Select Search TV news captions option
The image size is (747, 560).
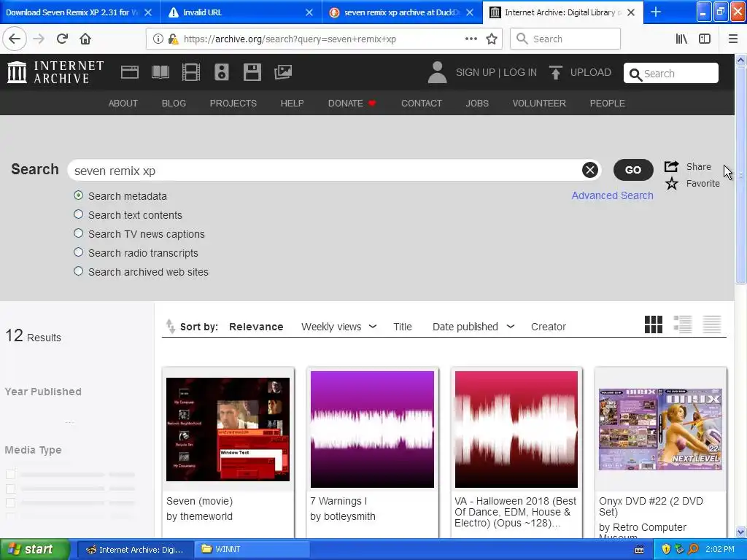pyautogui.click(x=79, y=233)
